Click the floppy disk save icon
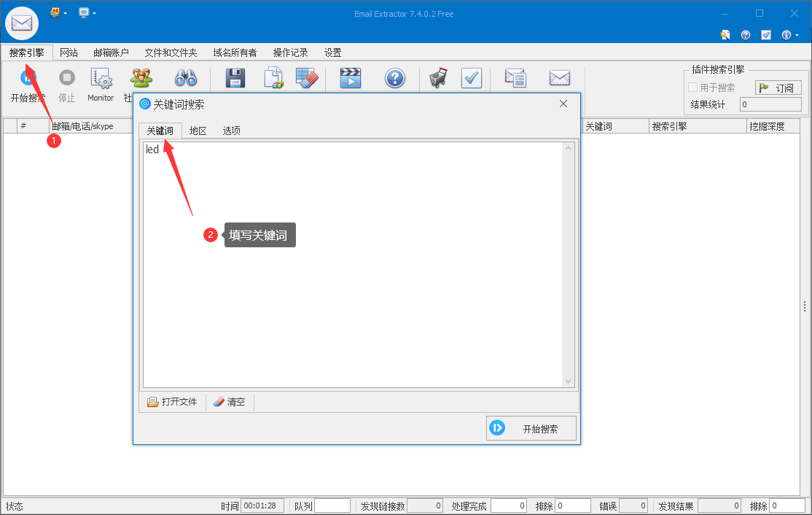The height and width of the screenshot is (515, 812). coord(235,78)
